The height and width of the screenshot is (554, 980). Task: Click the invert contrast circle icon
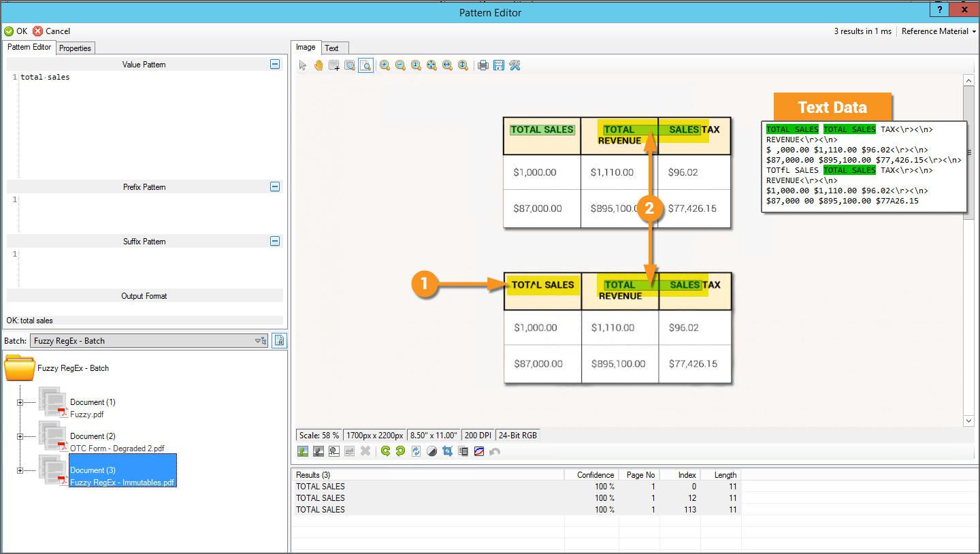coord(431,451)
